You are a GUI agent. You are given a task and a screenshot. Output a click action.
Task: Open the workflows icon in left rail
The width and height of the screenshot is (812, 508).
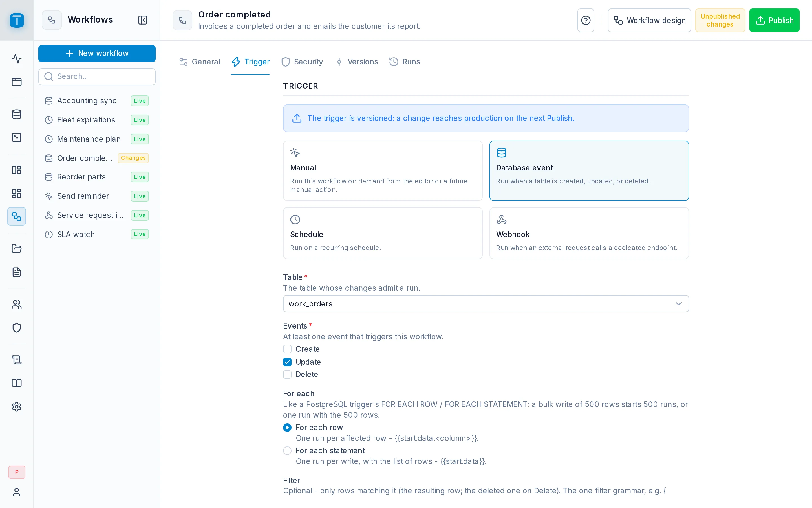(17, 216)
